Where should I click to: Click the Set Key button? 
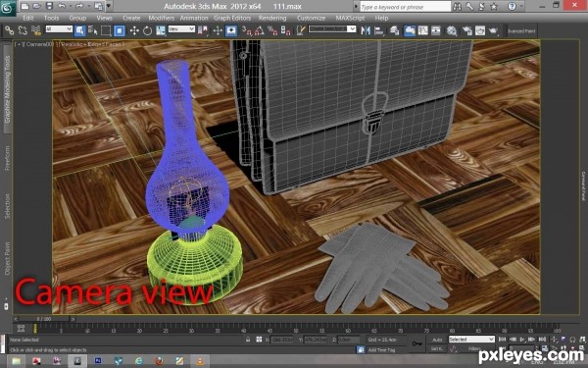pos(437,349)
